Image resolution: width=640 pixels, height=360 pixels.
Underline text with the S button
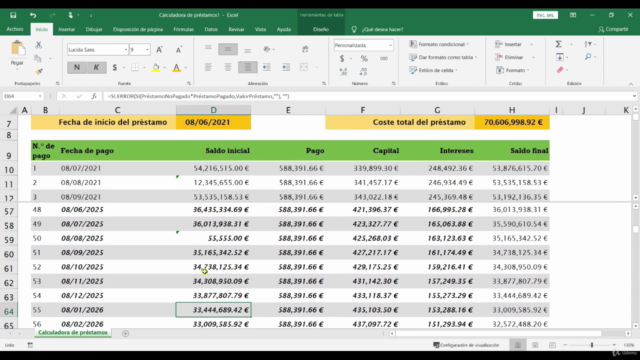click(x=115, y=67)
